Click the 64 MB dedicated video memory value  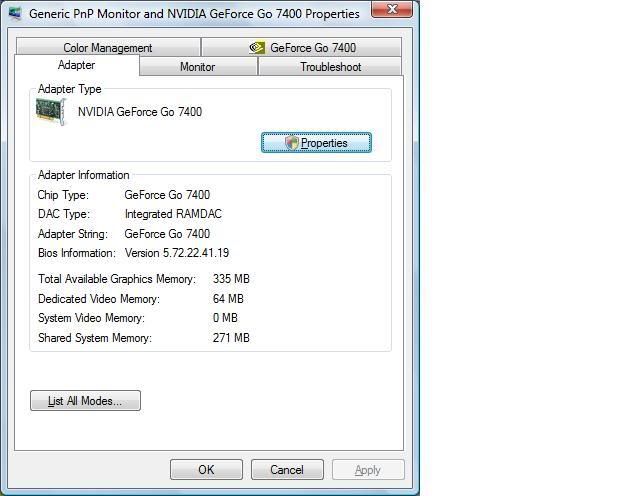point(228,299)
